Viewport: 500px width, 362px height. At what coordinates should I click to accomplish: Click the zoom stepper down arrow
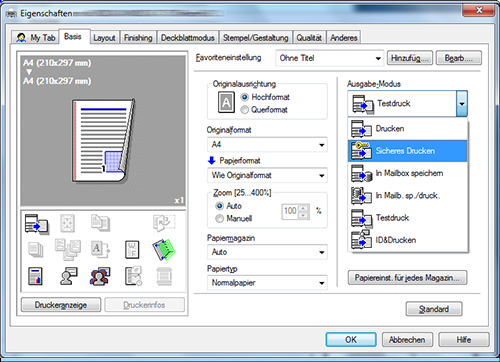click(303, 215)
